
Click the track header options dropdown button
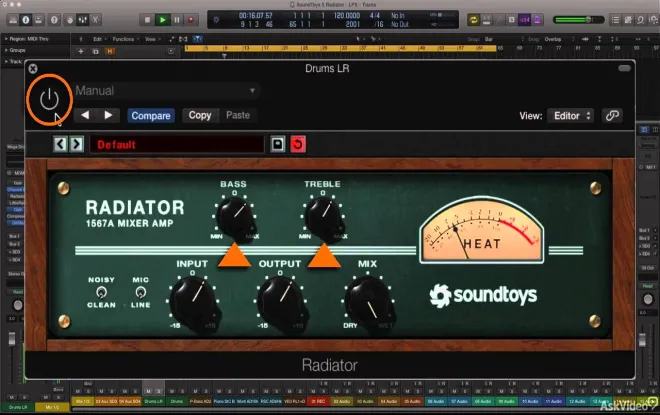[171, 51]
